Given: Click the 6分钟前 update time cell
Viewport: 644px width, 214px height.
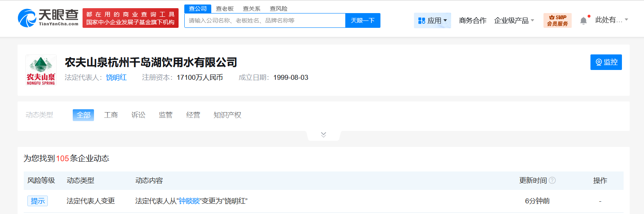Looking at the screenshot, I should point(537,201).
